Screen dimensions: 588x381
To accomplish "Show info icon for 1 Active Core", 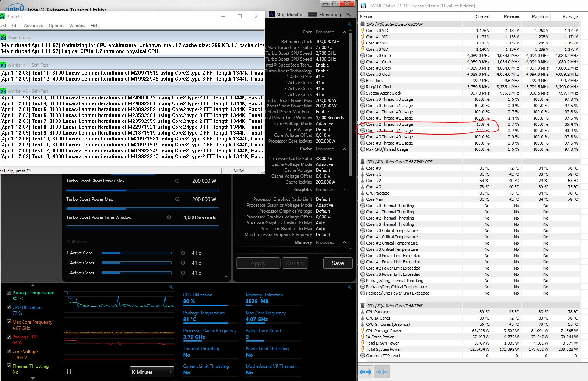I will [183, 253].
